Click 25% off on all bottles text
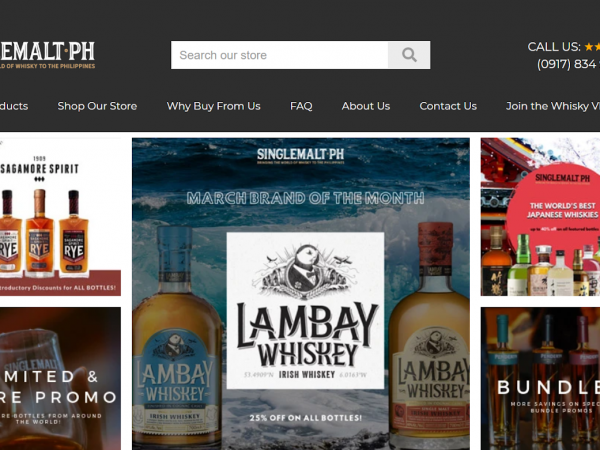The height and width of the screenshot is (450, 600). click(300, 416)
